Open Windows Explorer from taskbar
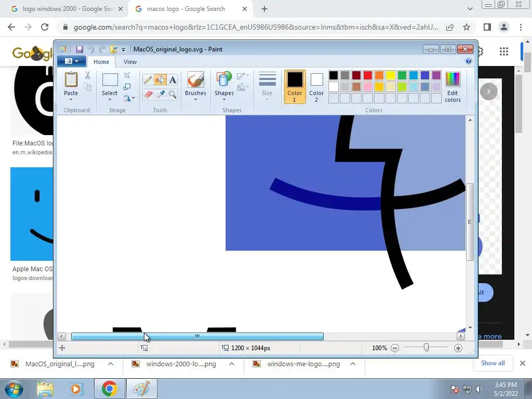Viewport: 532px width, 399px height. 45,389
